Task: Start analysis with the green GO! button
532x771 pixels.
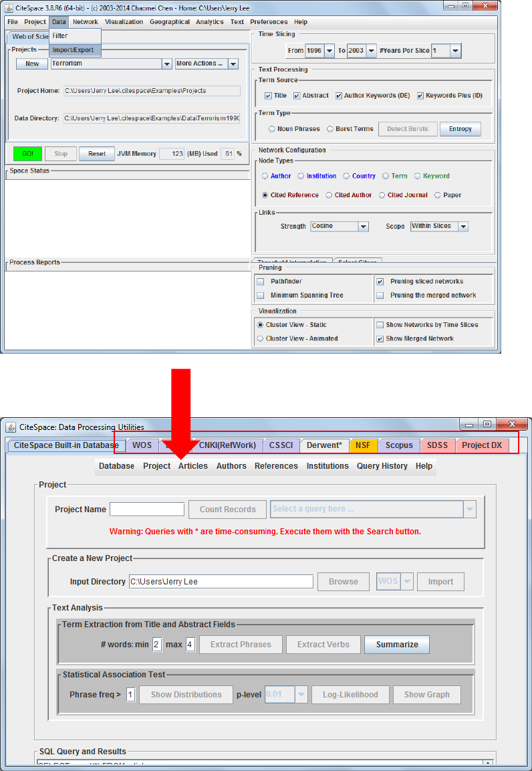Action: point(28,153)
